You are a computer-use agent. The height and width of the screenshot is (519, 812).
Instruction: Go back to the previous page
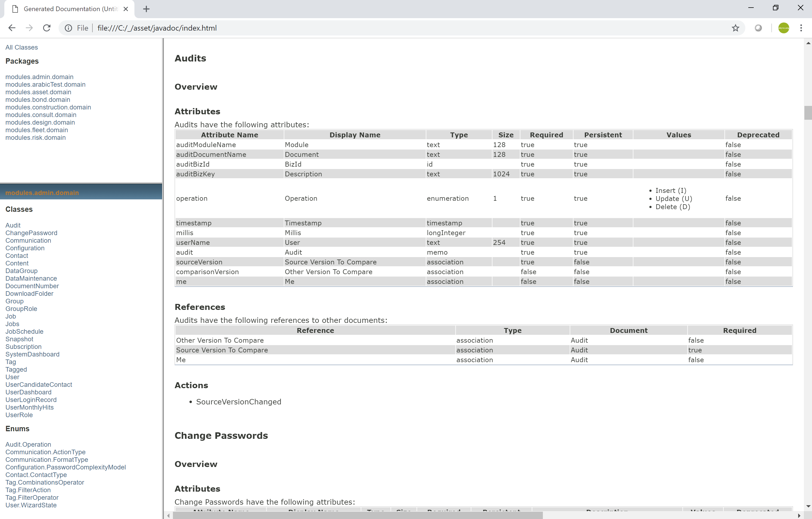click(x=12, y=28)
